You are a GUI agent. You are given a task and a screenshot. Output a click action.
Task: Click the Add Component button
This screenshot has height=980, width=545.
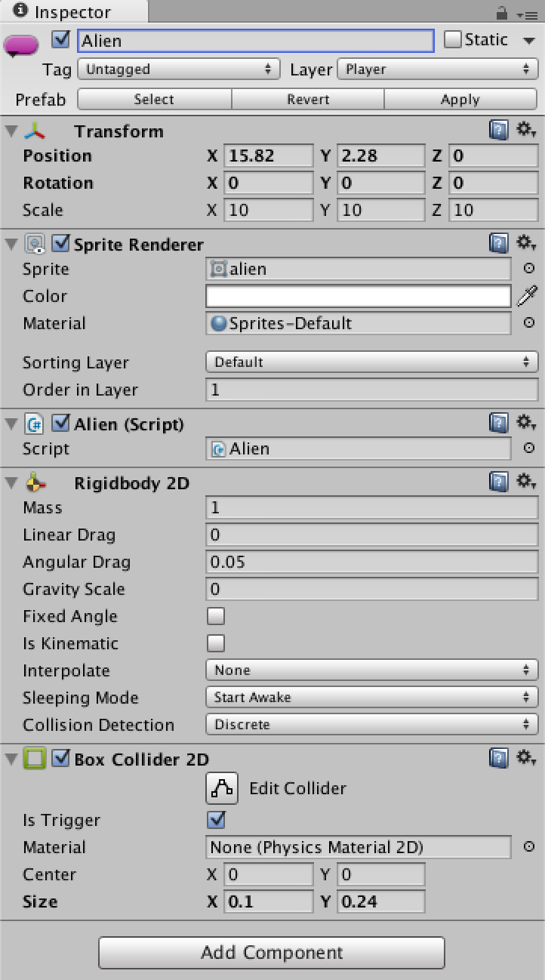coord(271,953)
